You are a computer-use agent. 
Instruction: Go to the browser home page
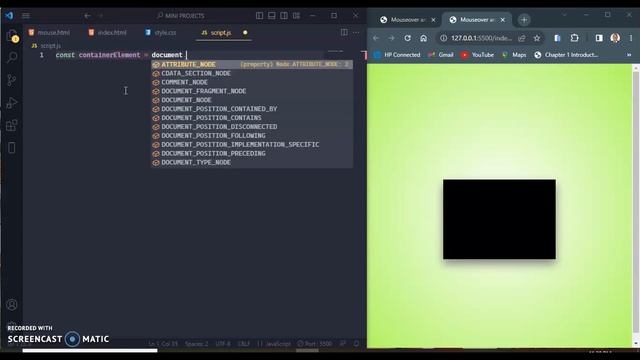424,38
